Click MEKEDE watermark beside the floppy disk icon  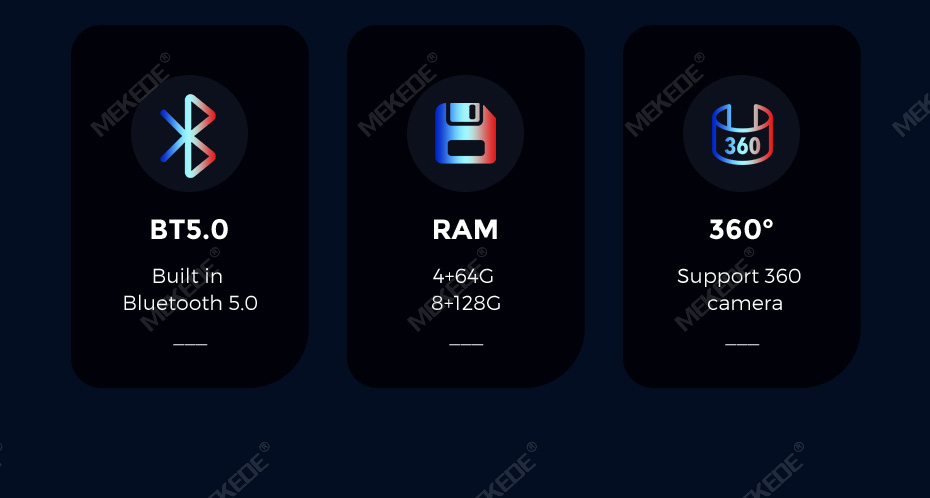[x=398, y=95]
